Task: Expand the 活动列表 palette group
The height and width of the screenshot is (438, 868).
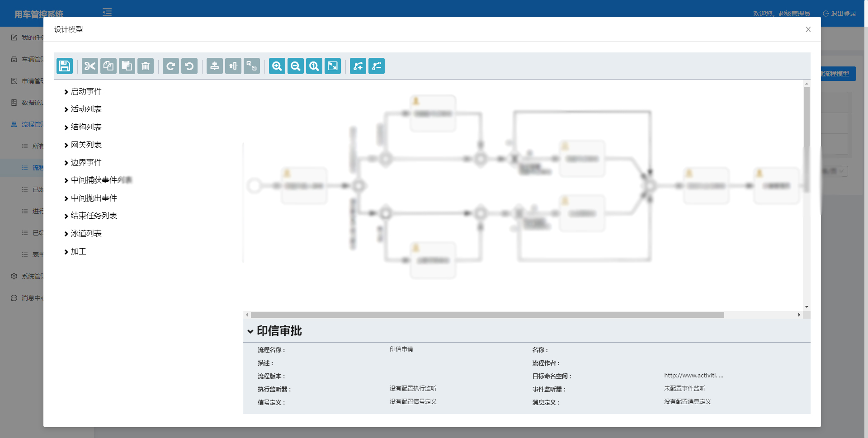Action: 83,109
